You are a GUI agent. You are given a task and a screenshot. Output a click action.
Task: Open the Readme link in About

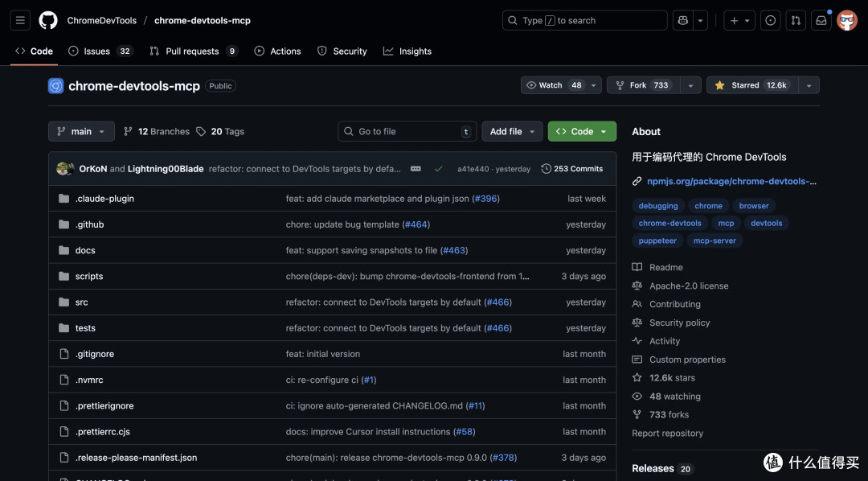tap(665, 267)
